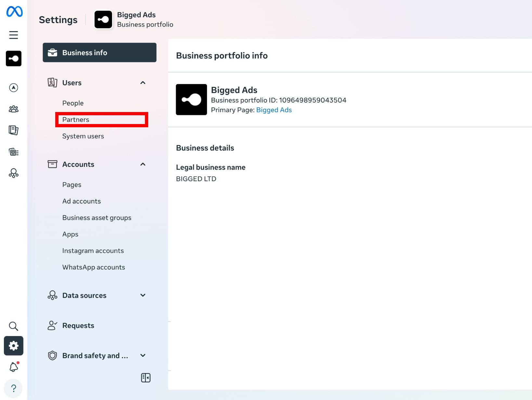Click the large Bigged Ads portfolio thumbnail
Image resolution: width=532 pixels, height=400 pixels.
coord(191,100)
